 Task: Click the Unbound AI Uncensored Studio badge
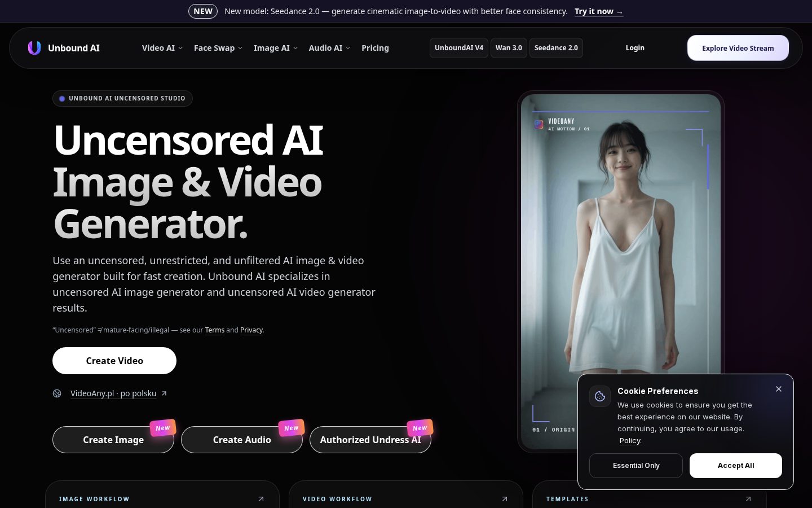pyautogui.click(x=122, y=98)
